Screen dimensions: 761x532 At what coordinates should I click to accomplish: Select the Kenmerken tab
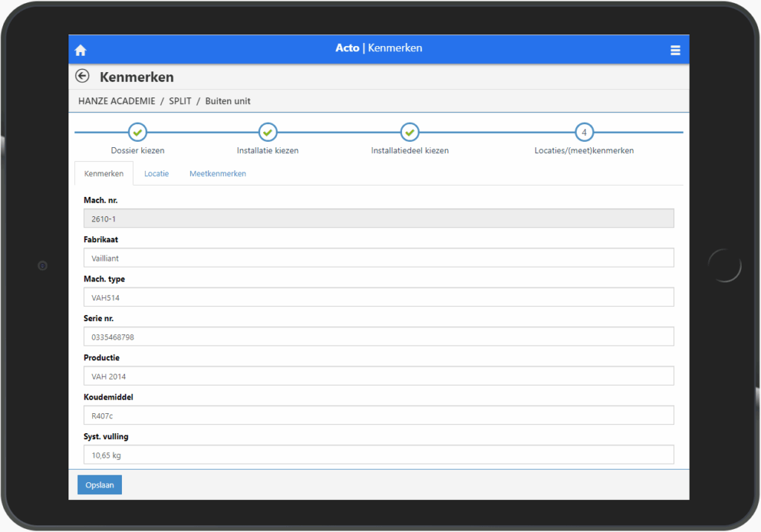click(104, 174)
